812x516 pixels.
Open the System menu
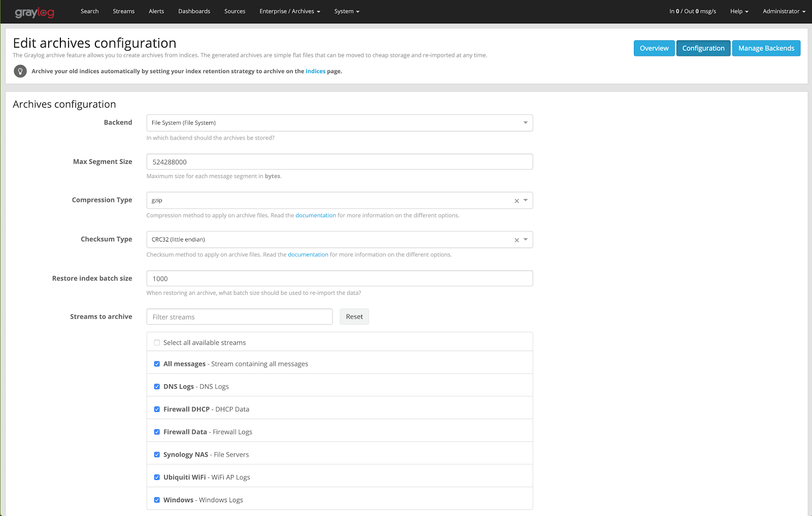coord(347,11)
